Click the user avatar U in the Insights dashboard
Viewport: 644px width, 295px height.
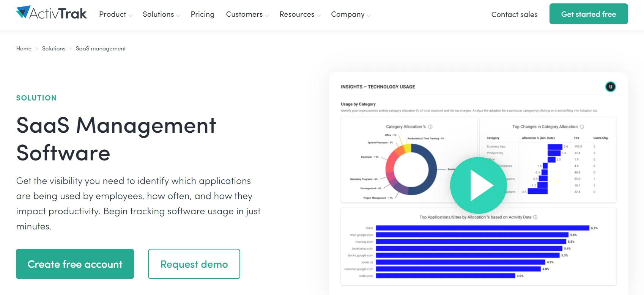pyautogui.click(x=611, y=87)
